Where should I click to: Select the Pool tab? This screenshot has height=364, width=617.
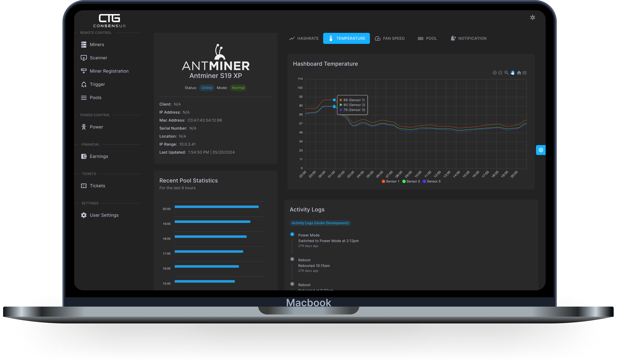(x=427, y=38)
